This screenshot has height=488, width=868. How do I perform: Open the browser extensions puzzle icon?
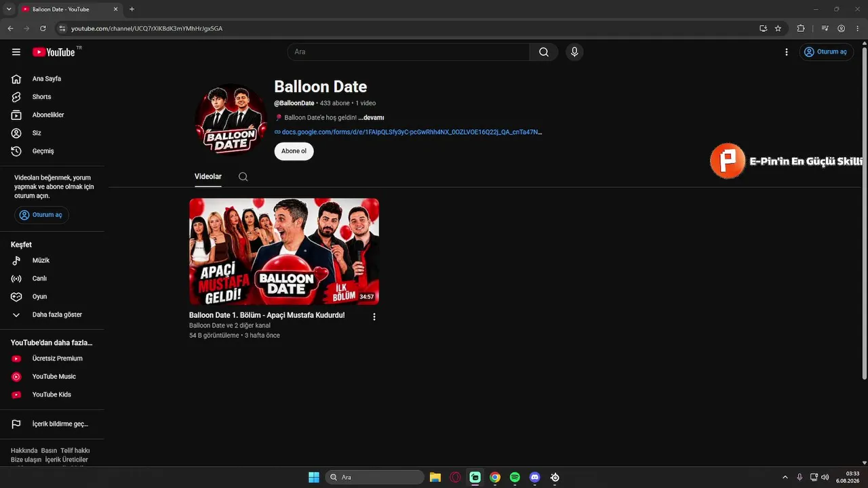801,28
